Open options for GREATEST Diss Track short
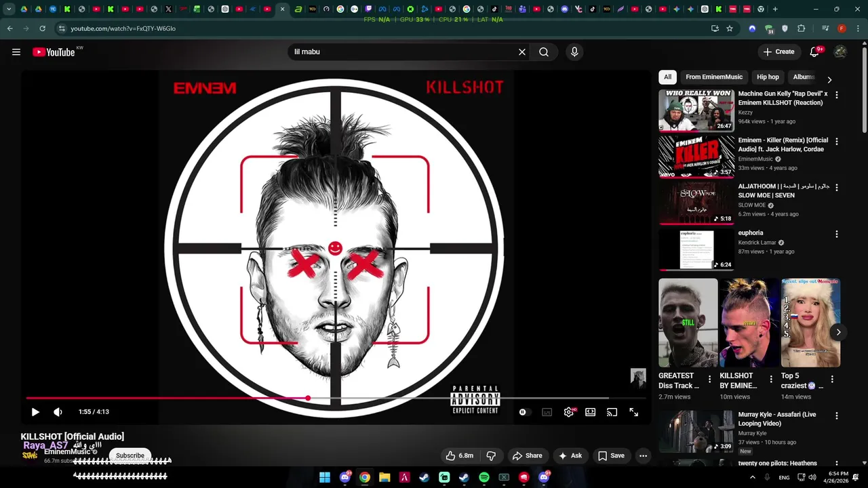Screen dimensions: 868x488 [x=709, y=380]
